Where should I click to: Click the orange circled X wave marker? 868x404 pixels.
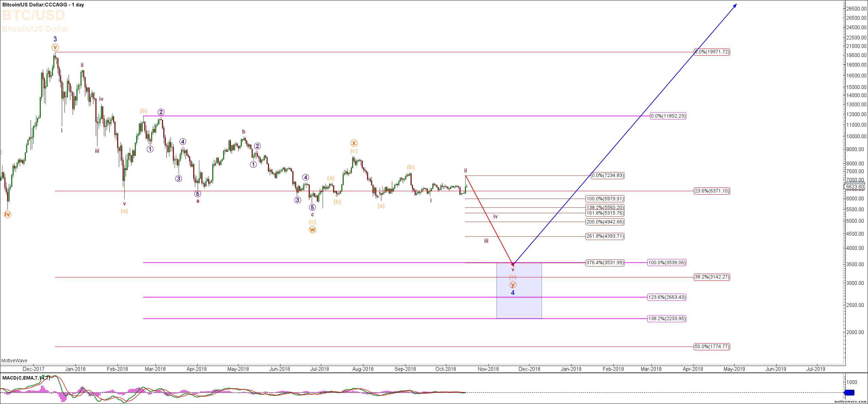pyautogui.click(x=354, y=143)
